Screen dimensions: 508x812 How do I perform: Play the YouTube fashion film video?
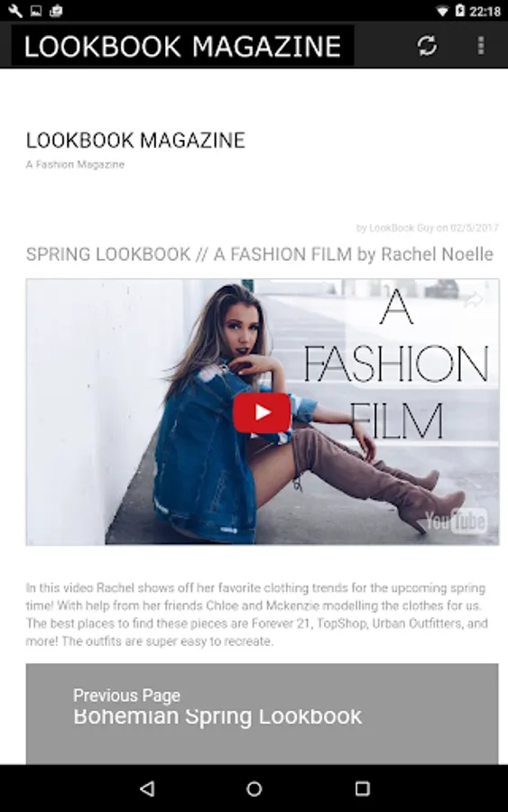(262, 412)
